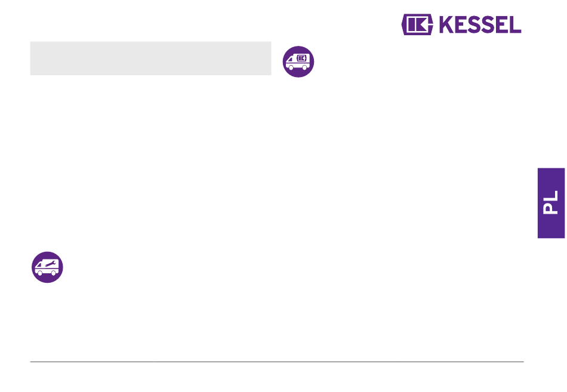This screenshot has height=392, width=567.
Task: Select the service van icon with wrench
Action: (47, 267)
